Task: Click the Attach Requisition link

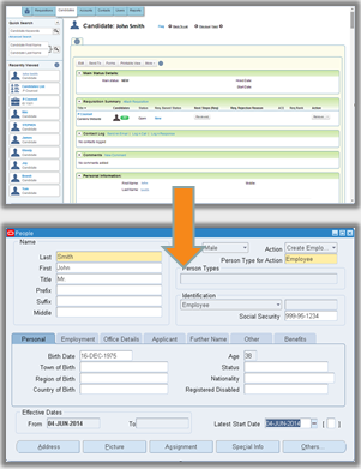Action: coord(136,101)
